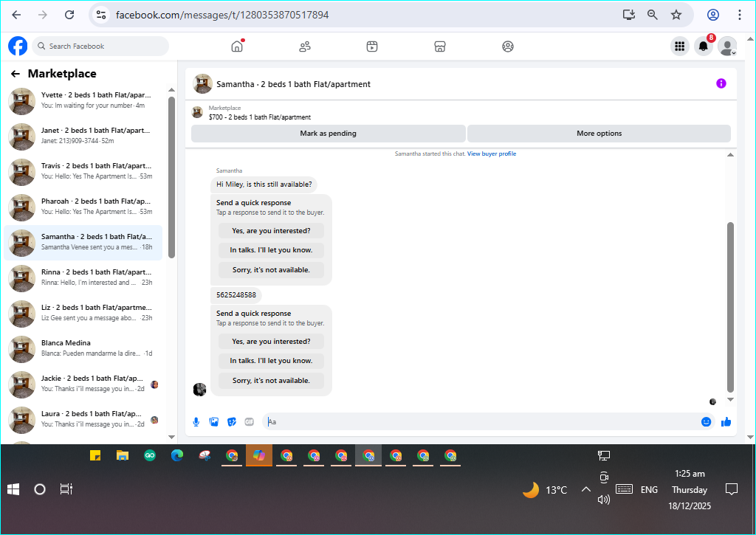Image resolution: width=756 pixels, height=535 pixels.
Task: Click the Search Facebook field
Action: (100, 46)
